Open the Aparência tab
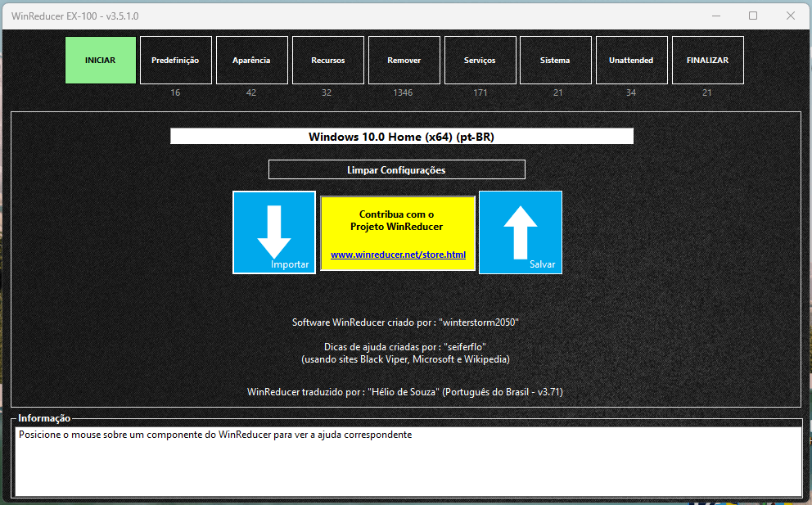812x505 pixels. click(x=251, y=60)
